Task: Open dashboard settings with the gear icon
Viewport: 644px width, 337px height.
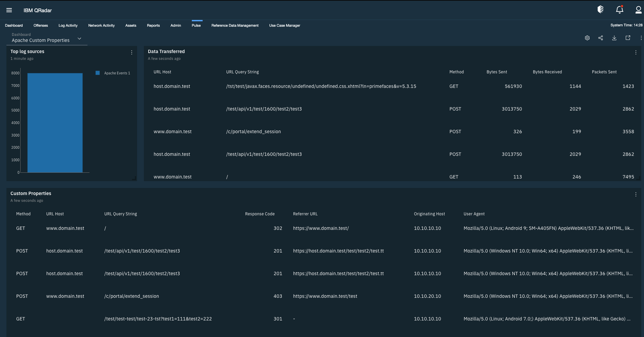Action: 588,38
